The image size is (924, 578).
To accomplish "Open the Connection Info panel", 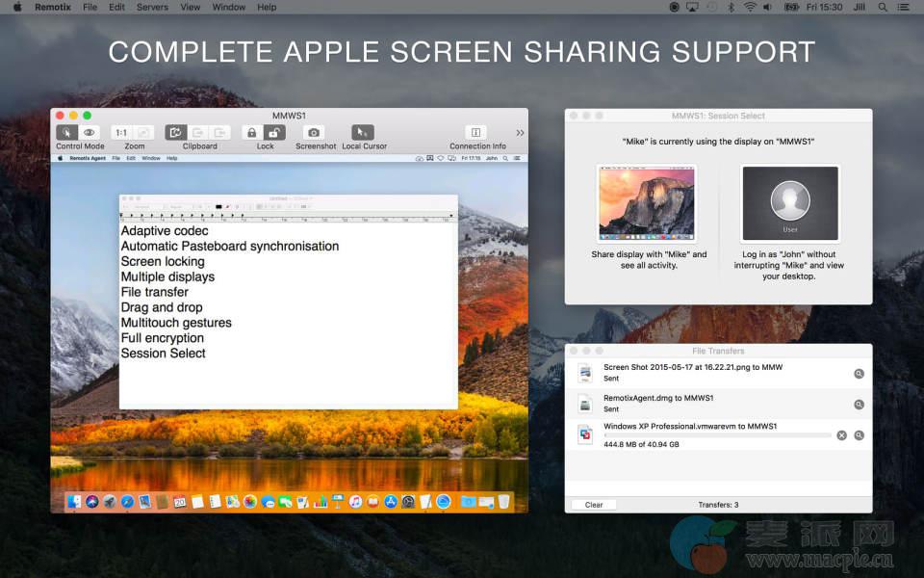I will pos(476,133).
